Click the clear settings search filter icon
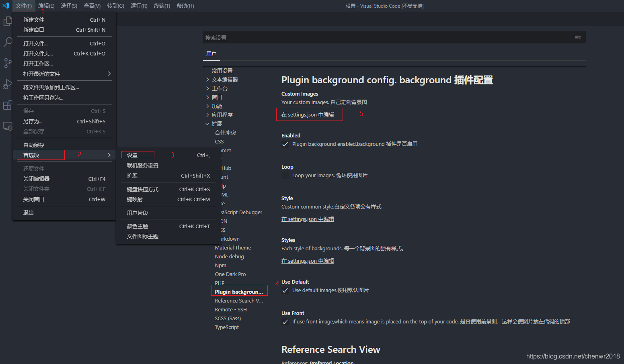Screen dimensions: 624x364 577,37
